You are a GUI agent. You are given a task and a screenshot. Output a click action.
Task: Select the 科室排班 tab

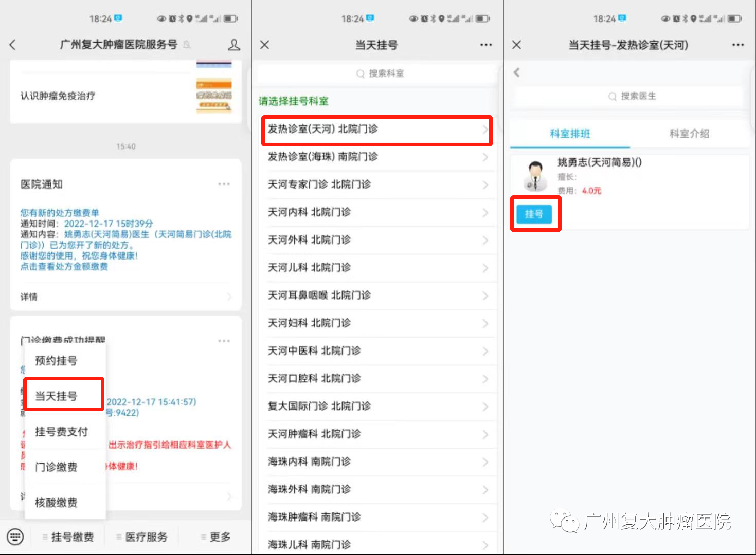(x=570, y=134)
